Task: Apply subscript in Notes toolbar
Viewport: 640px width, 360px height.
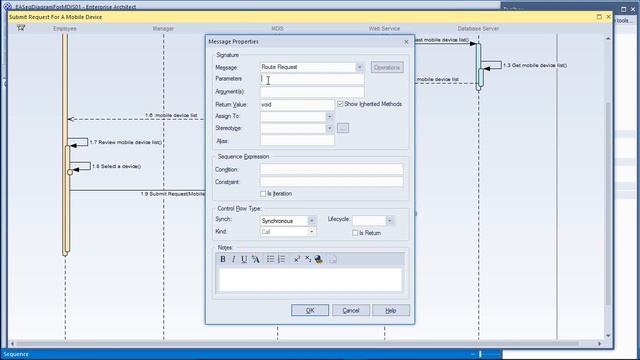Action: point(308,259)
